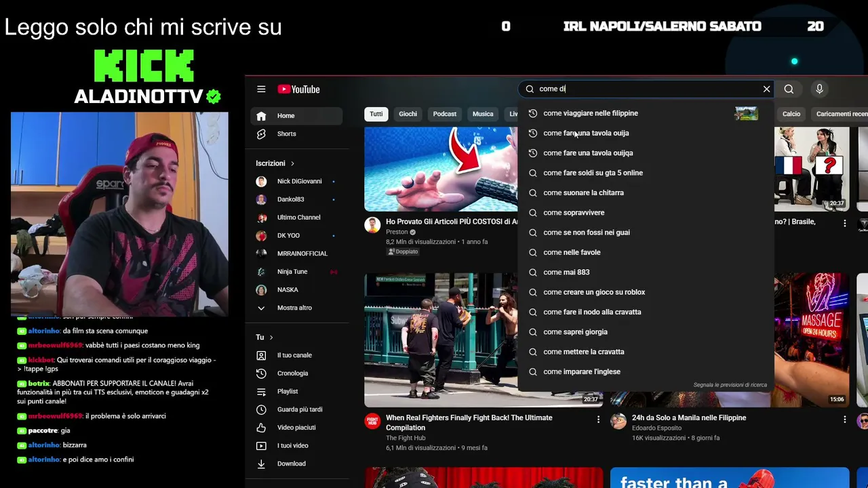Select the 'Musica' filter chip
The image size is (868, 488).
[483, 114]
